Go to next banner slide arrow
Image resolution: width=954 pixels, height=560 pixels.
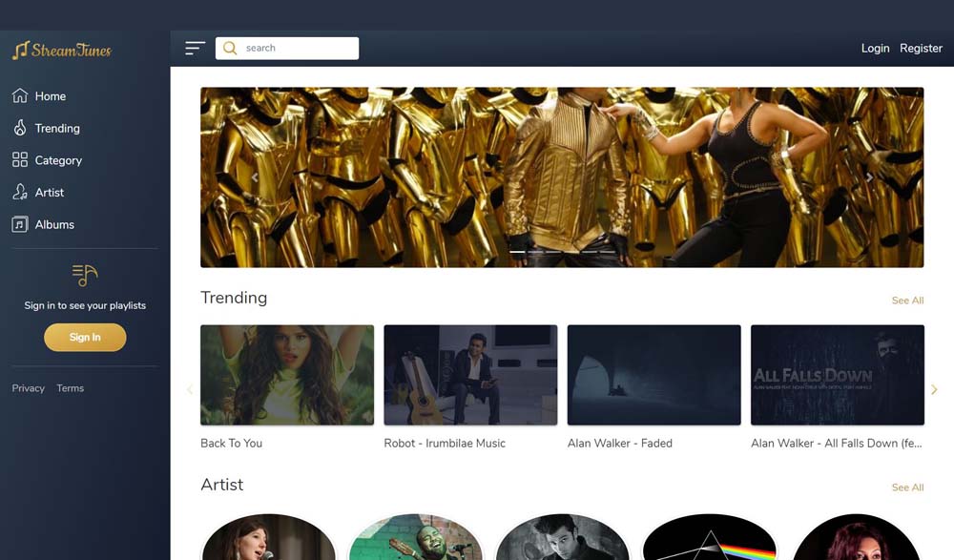click(870, 177)
